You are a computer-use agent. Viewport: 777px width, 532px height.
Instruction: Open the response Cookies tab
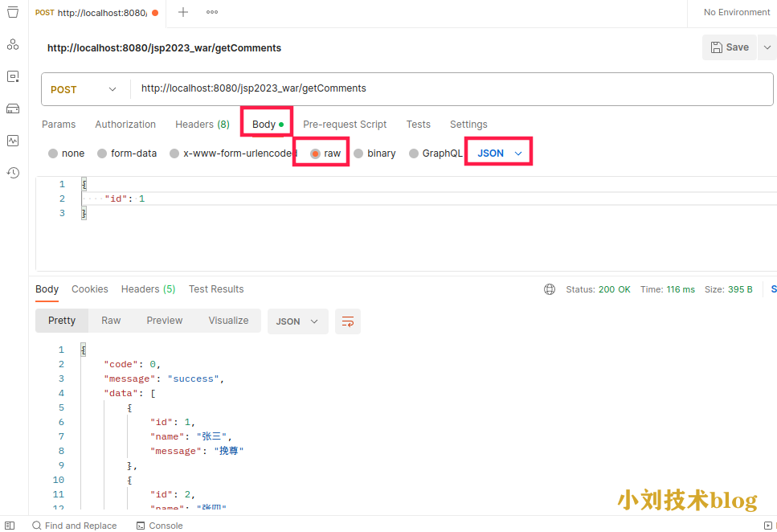click(x=90, y=289)
